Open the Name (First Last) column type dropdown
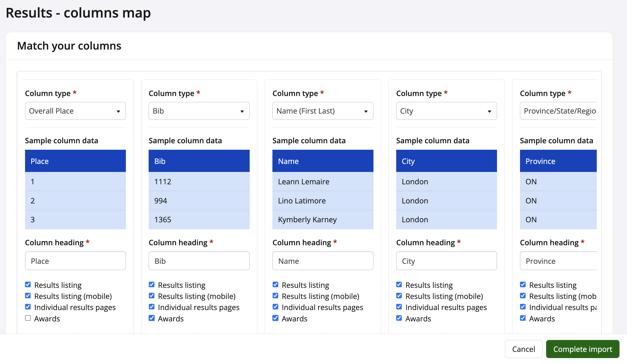Screen dimensions: 627x364 323,111
